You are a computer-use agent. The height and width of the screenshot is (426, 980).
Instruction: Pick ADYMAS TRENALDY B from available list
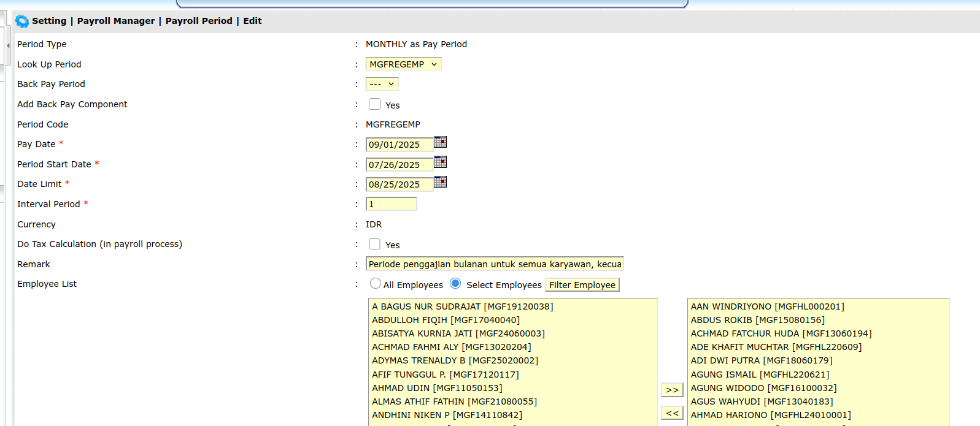(455, 360)
